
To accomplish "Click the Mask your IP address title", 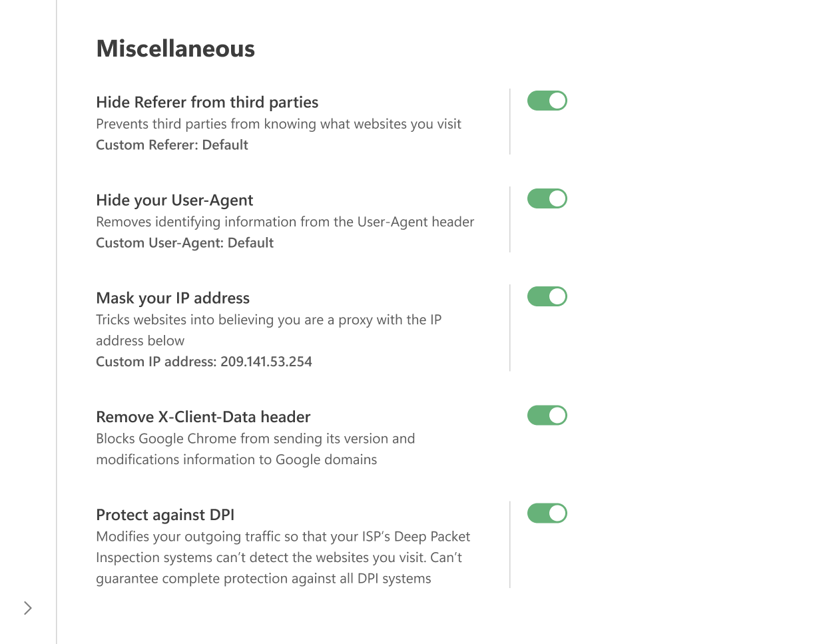I will pos(172,298).
